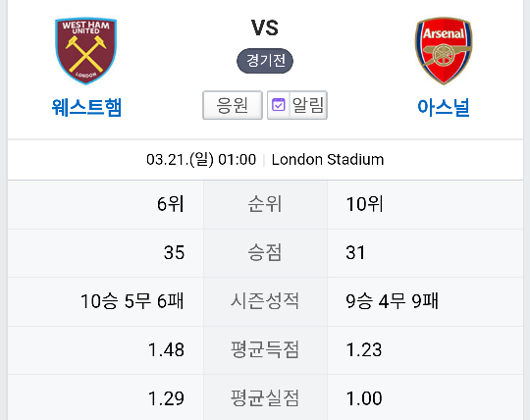Viewport: 530px width, 420px height.
Task: Click Arsenal's 10위 rank value
Action: point(365,204)
